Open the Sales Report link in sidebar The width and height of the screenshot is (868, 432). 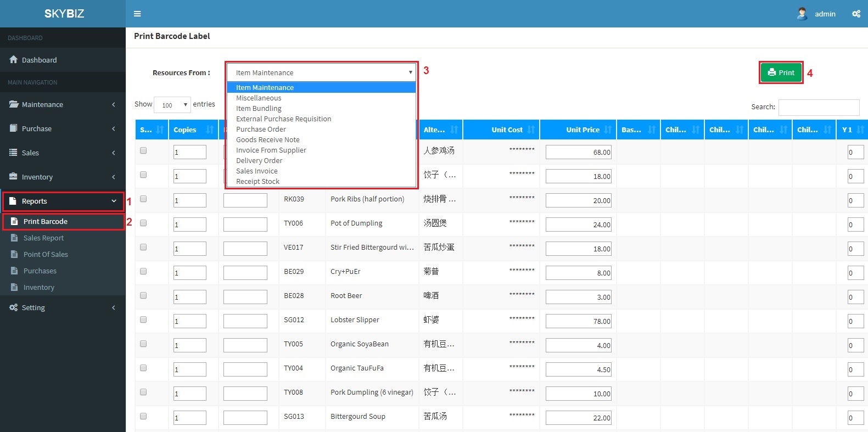pos(43,238)
